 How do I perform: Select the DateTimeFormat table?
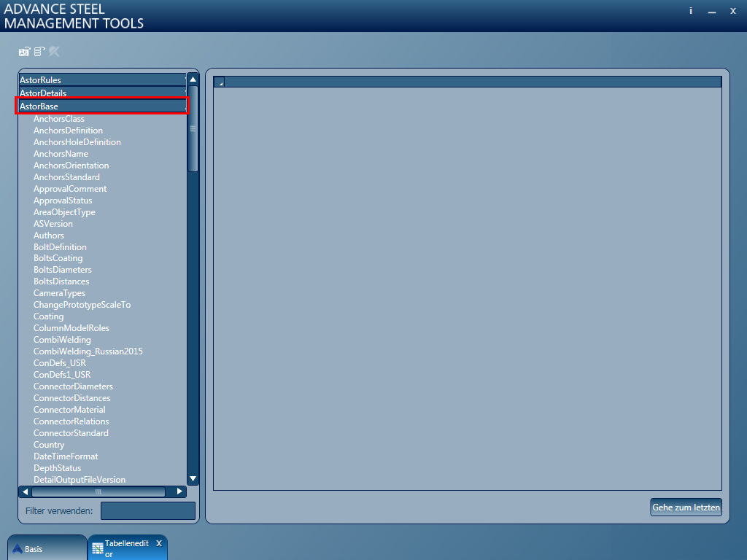(x=66, y=456)
